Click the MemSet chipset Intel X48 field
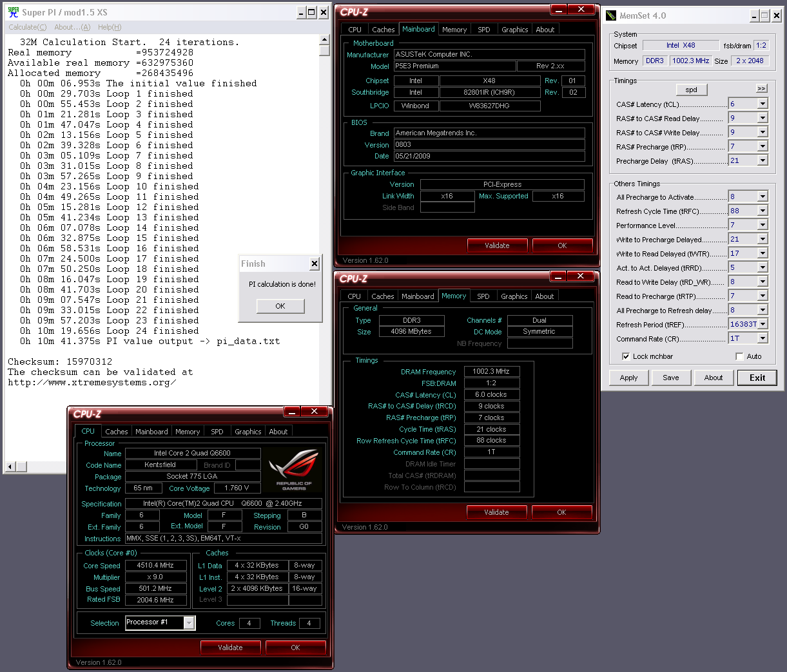 point(681,45)
